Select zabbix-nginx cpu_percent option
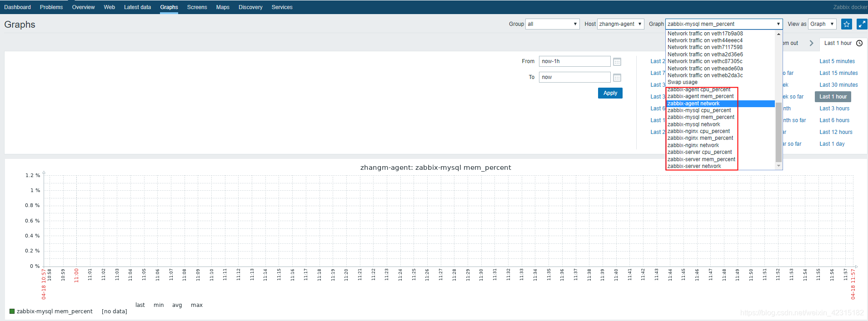Image resolution: width=868 pixels, height=321 pixels. coord(720,131)
